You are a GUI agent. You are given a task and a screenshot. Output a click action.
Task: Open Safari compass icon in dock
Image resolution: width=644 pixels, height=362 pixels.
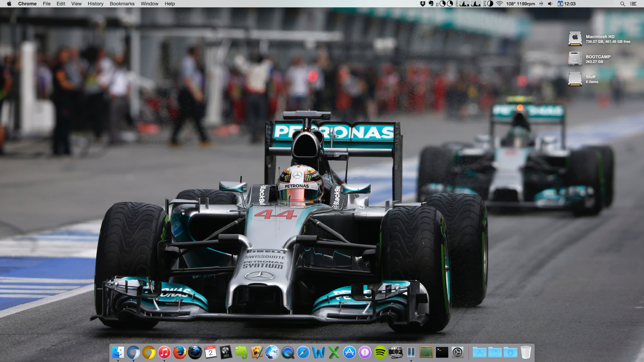pos(303,352)
